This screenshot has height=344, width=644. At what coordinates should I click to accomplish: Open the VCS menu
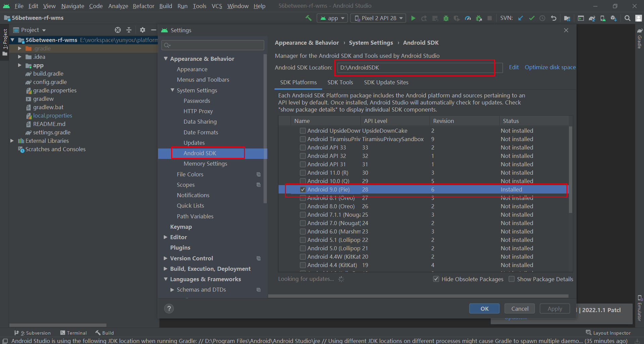point(217,6)
